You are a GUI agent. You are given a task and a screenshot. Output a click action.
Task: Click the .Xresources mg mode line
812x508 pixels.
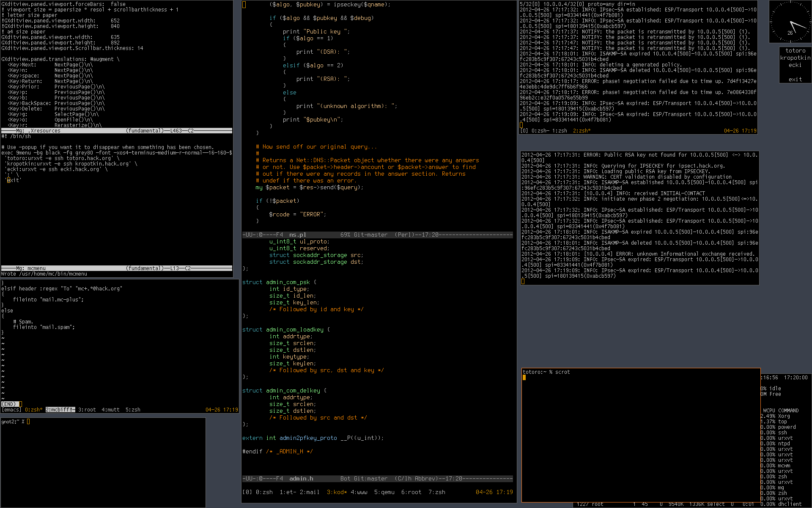click(45, 131)
